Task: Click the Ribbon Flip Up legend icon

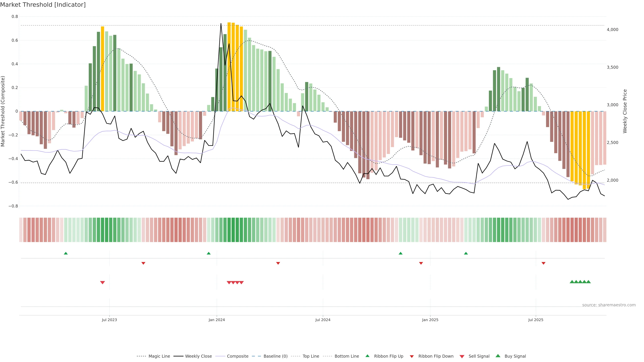Action: click(x=367, y=356)
